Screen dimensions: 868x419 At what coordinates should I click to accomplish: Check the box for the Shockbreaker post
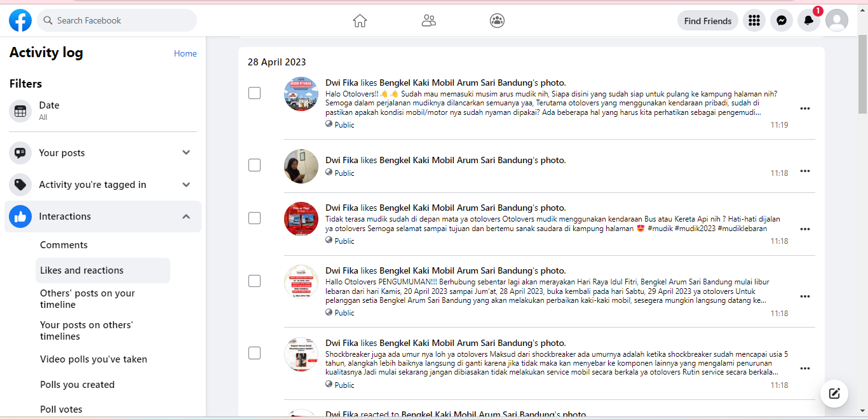pos(254,353)
